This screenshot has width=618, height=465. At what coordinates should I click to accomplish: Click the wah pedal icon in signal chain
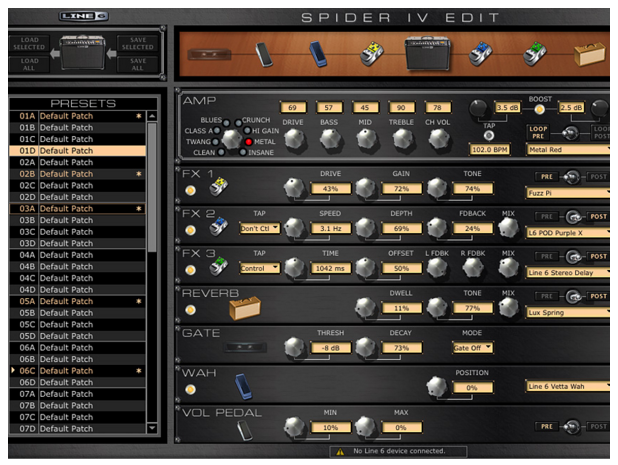[x=318, y=54]
